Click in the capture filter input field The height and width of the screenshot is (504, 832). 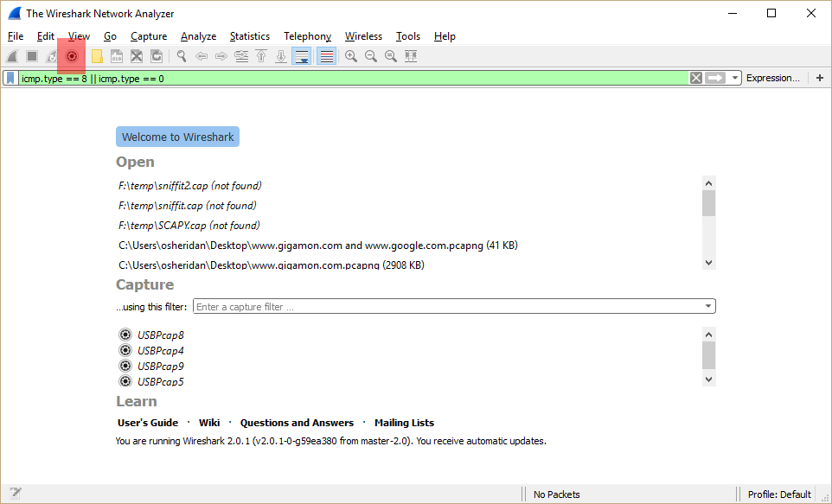coord(447,307)
